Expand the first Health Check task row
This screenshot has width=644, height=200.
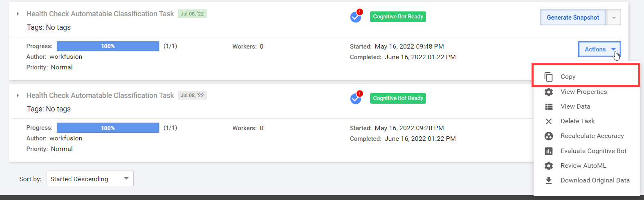click(18, 14)
